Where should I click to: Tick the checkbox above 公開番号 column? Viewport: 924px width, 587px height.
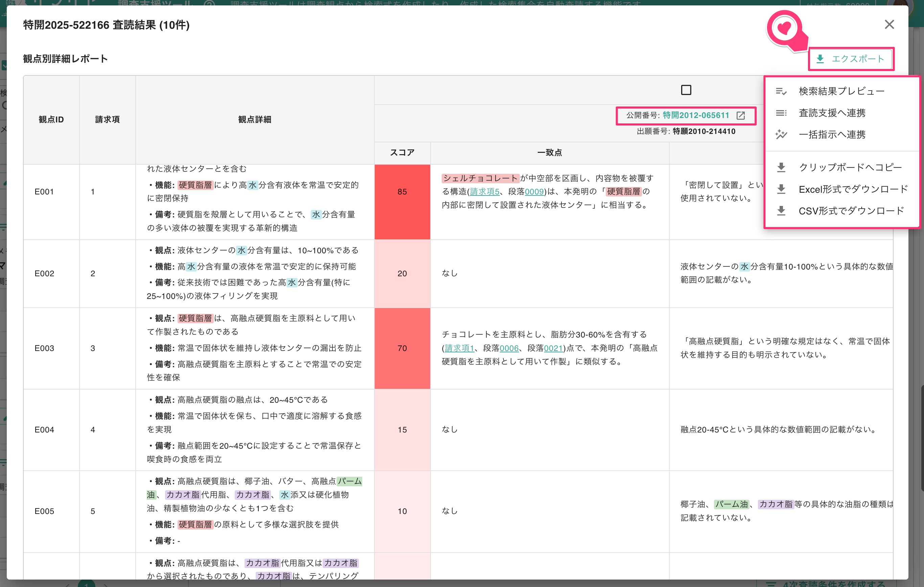(686, 90)
